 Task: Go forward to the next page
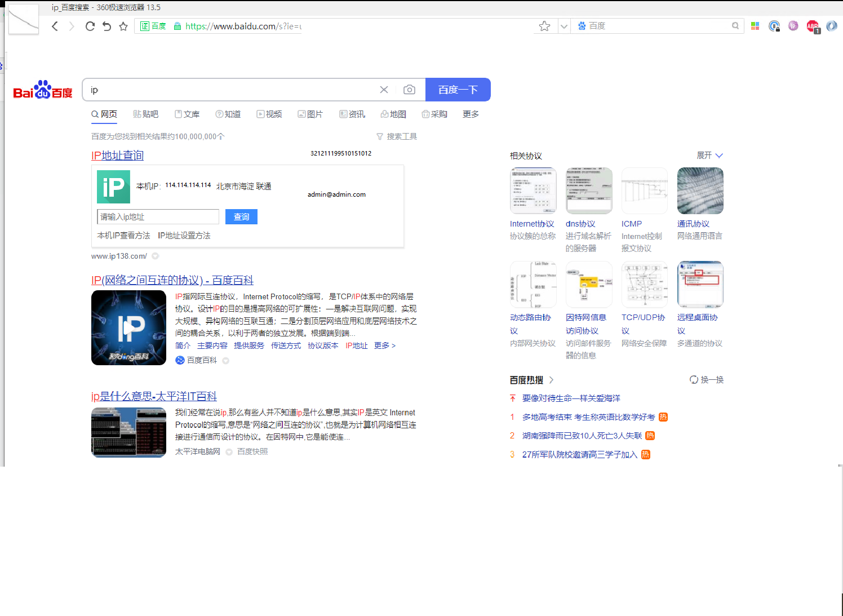click(72, 26)
